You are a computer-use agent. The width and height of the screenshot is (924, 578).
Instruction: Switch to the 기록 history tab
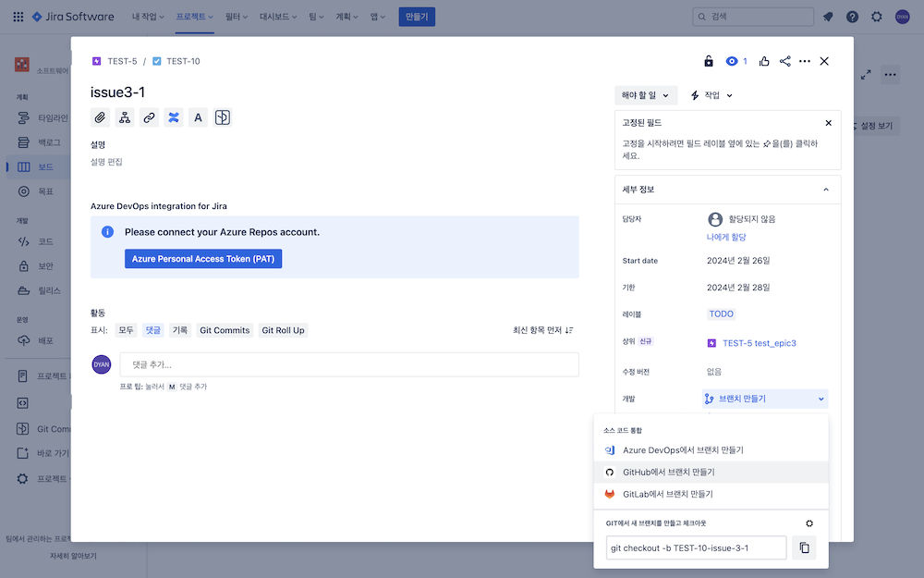point(180,330)
